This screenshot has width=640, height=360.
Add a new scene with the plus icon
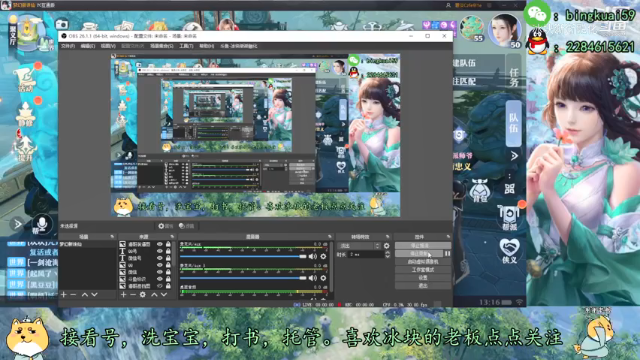pos(64,294)
